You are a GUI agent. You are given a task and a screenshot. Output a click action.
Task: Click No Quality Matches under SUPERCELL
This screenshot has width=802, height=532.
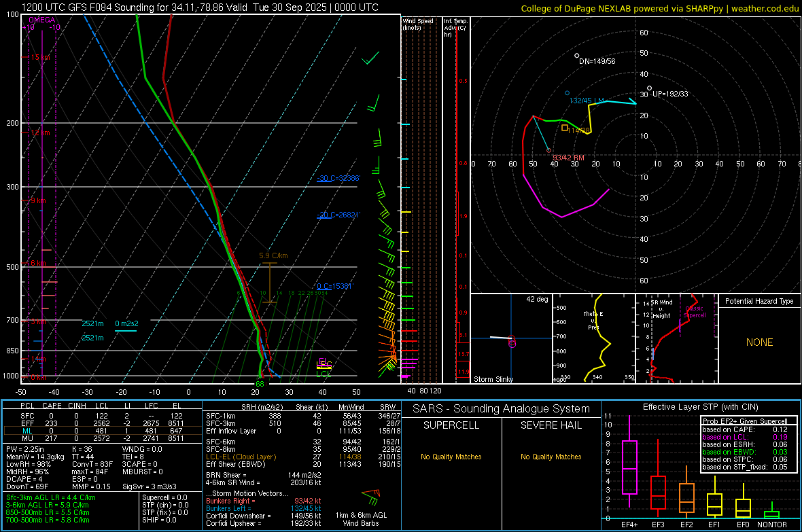(x=451, y=457)
